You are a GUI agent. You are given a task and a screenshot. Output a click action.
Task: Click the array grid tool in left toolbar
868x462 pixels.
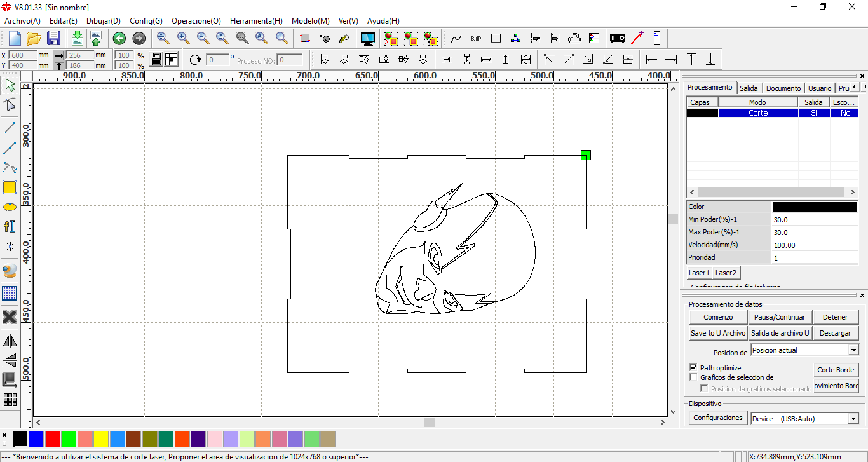click(x=10, y=400)
